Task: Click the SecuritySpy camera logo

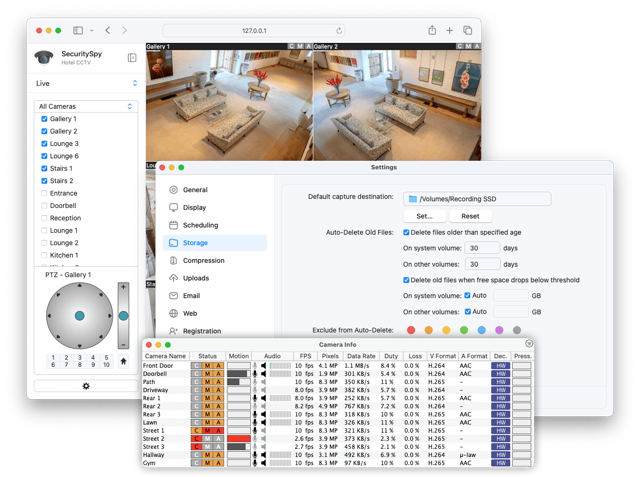Action: point(44,58)
